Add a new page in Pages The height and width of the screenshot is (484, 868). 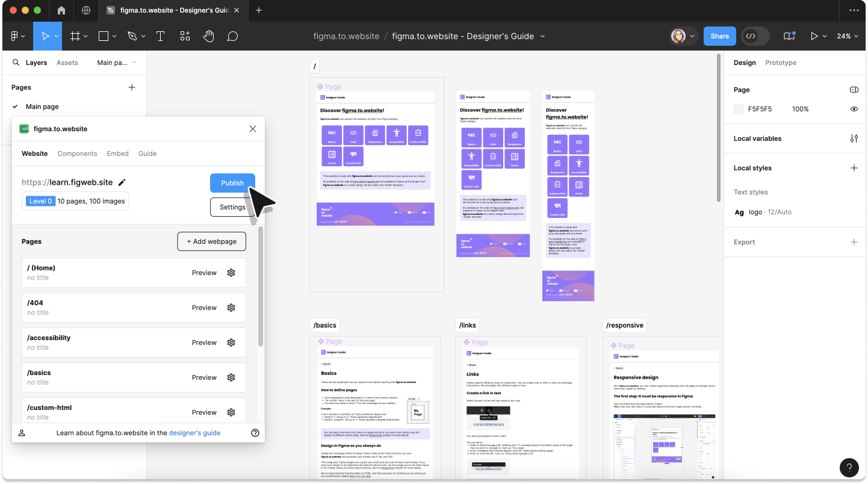(x=132, y=87)
